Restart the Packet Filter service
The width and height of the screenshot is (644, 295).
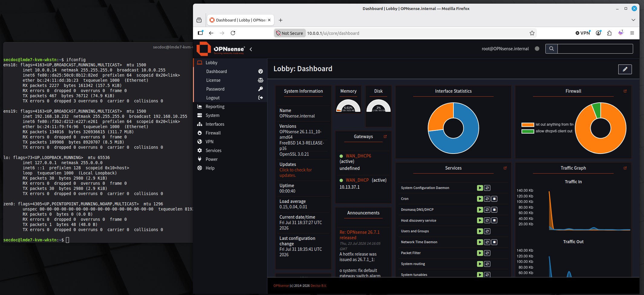pyautogui.click(x=487, y=253)
